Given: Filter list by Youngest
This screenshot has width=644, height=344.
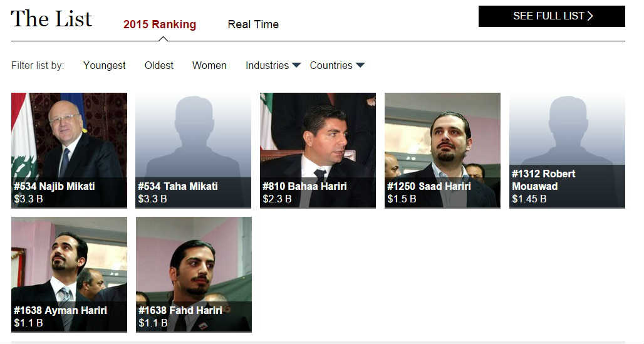Looking at the screenshot, I should (x=105, y=65).
